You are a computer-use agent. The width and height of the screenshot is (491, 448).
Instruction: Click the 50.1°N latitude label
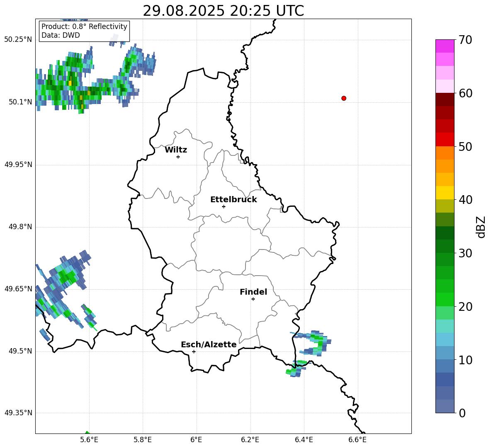(x=20, y=102)
